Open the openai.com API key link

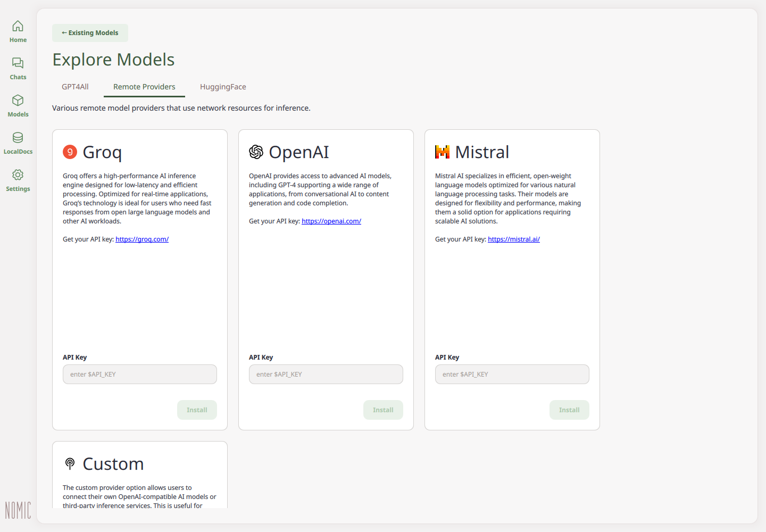click(331, 221)
